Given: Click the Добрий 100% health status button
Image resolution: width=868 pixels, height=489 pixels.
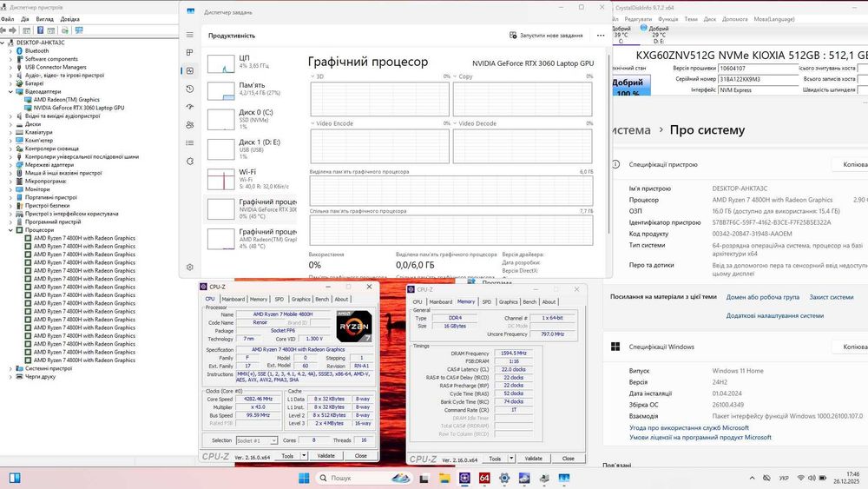Looking at the screenshot, I should (x=630, y=86).
